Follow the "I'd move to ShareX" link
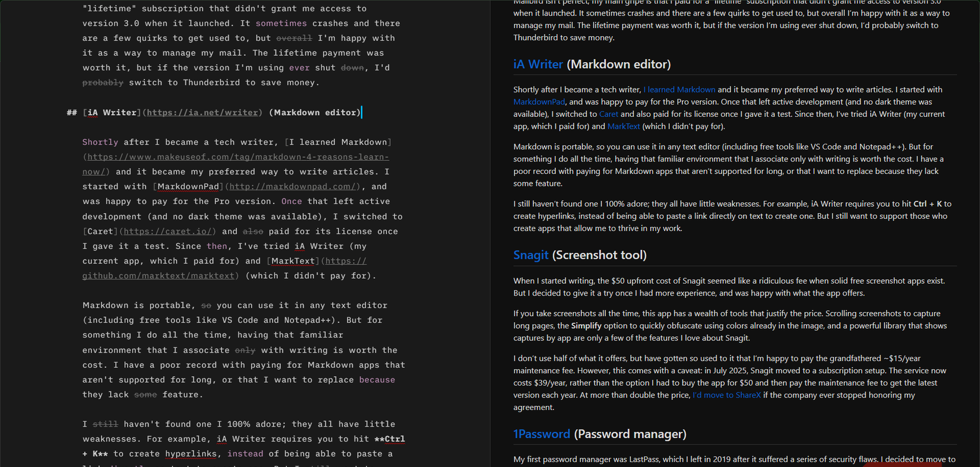 pyautogui.click(x=726, y=395)
